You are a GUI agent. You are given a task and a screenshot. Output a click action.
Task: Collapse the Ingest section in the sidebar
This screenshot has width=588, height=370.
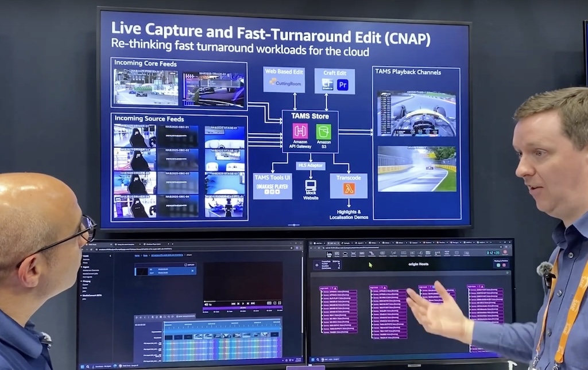click(x=82, y=267)
